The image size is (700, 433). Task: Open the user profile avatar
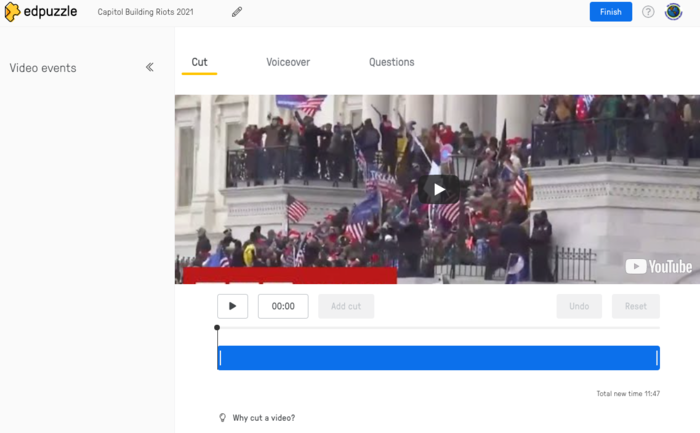(673, 12)
